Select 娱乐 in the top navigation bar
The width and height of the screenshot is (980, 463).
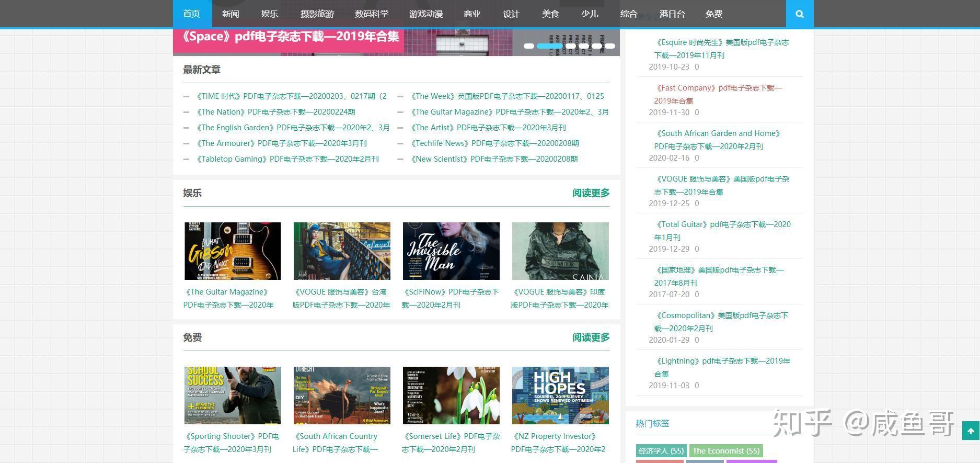point(270,14)
